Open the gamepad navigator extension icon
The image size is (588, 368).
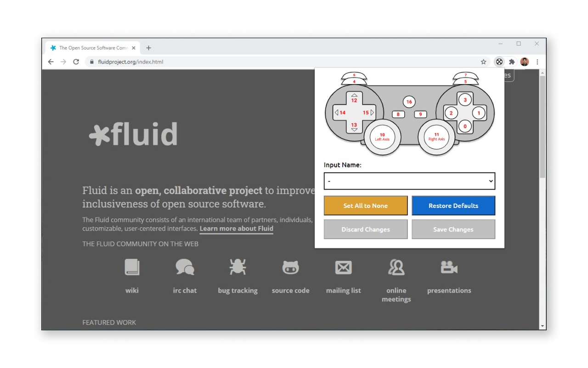(499, 62)
